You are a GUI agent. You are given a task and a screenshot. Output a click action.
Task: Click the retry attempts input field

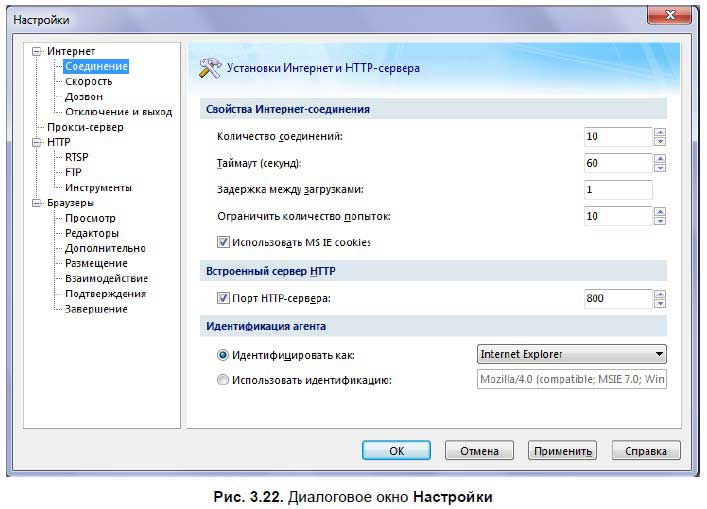tap(618, 216)
